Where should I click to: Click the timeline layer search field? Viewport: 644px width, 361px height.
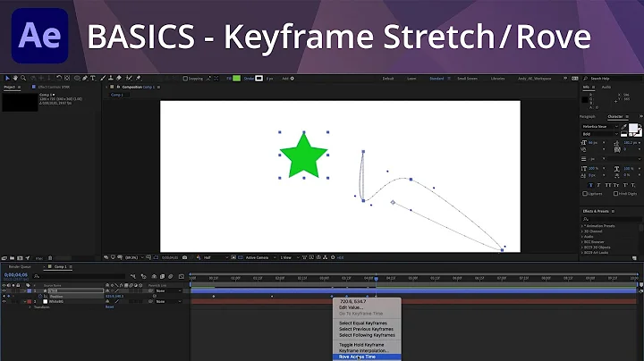pos(80,276)
